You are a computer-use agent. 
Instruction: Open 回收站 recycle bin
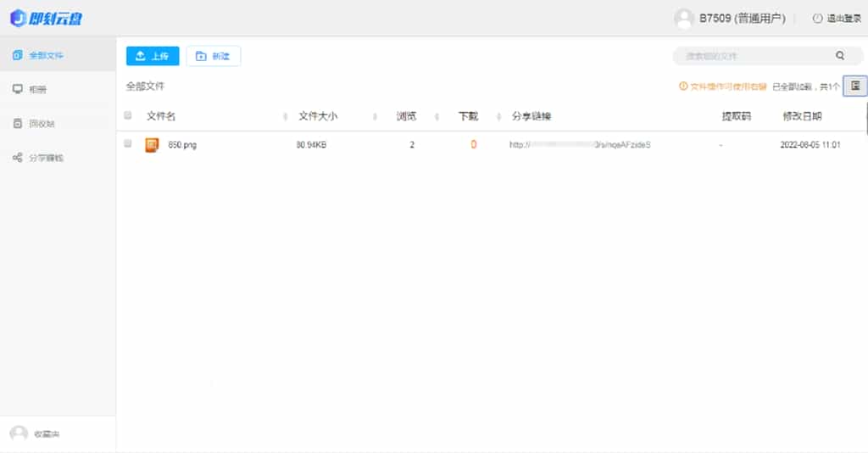[58, 124]
